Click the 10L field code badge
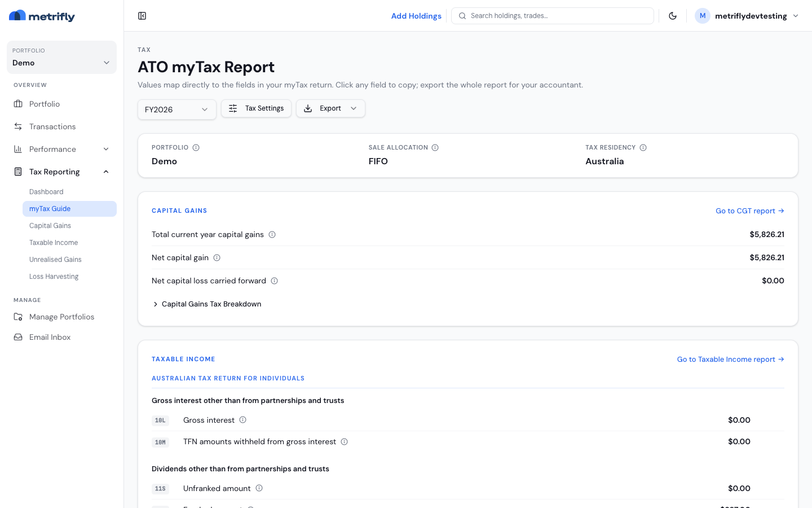This screenshot has width=812, height=508. click(x=160, y=421)
